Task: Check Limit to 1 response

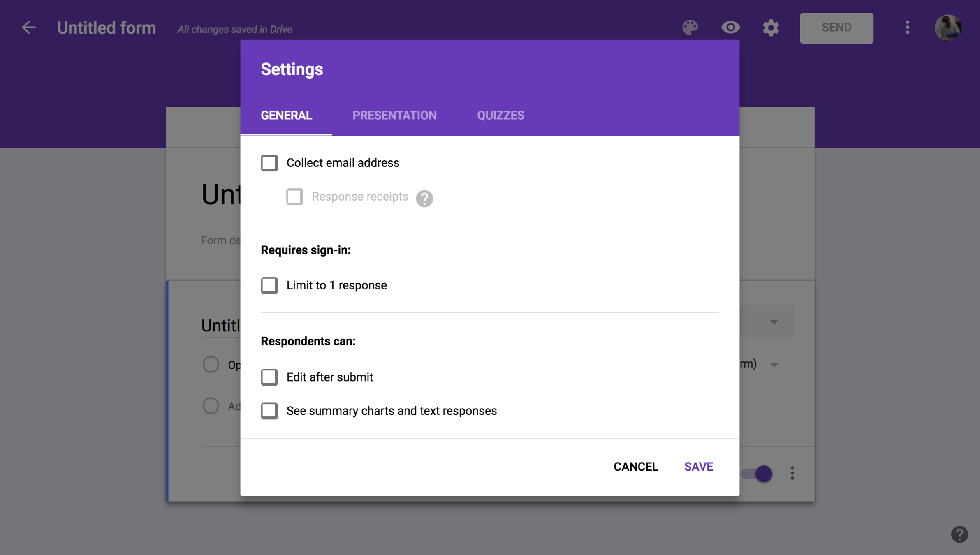Action: (269, 285)
